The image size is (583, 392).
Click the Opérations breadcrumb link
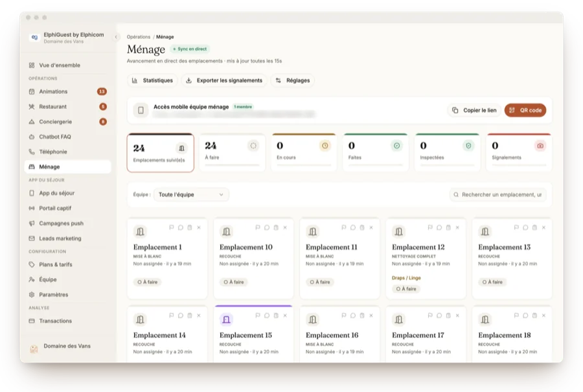coord(139,37)
